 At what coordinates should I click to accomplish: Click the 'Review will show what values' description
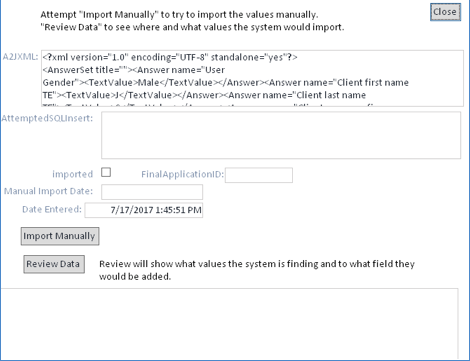click(x=257, y=270)
